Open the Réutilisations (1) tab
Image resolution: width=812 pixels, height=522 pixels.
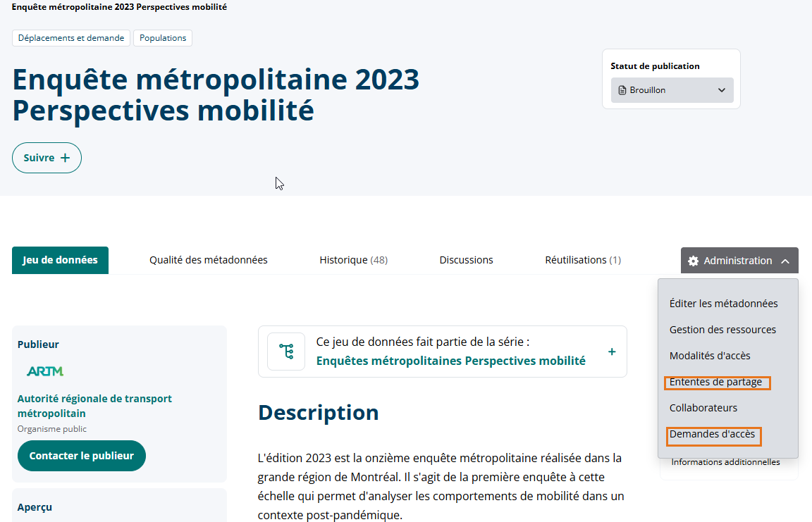click(x=583, y=260)
